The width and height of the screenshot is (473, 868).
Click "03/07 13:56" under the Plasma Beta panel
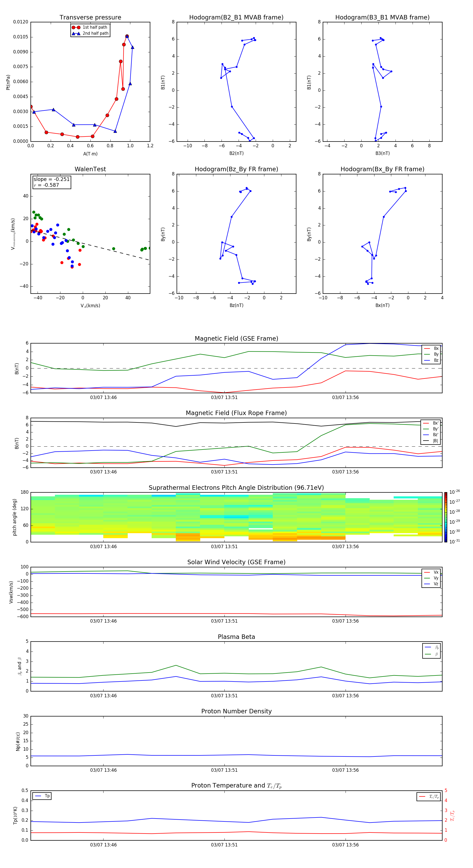(x=345, y=695)
